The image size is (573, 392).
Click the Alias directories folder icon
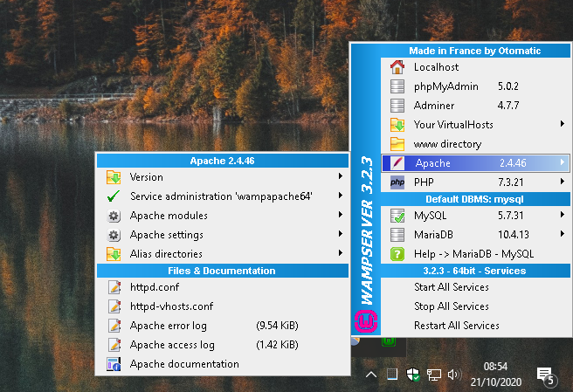(x=114, y=254)
